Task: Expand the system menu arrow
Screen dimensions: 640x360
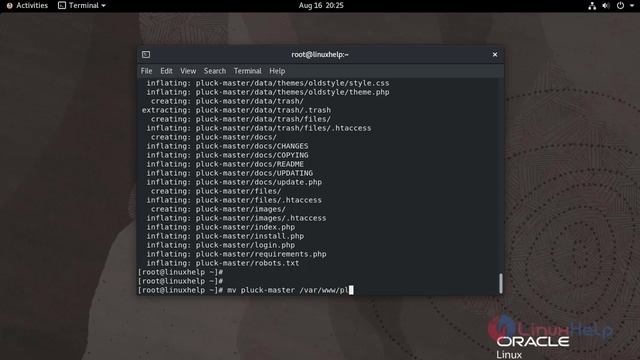Action: [x=632, y=6]
